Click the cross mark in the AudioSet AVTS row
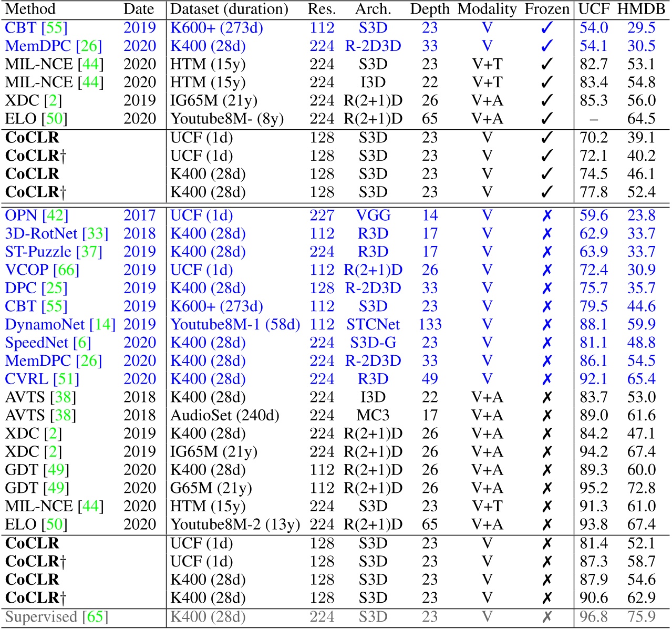Screen dimensions: 672x629 click(547, 416)
